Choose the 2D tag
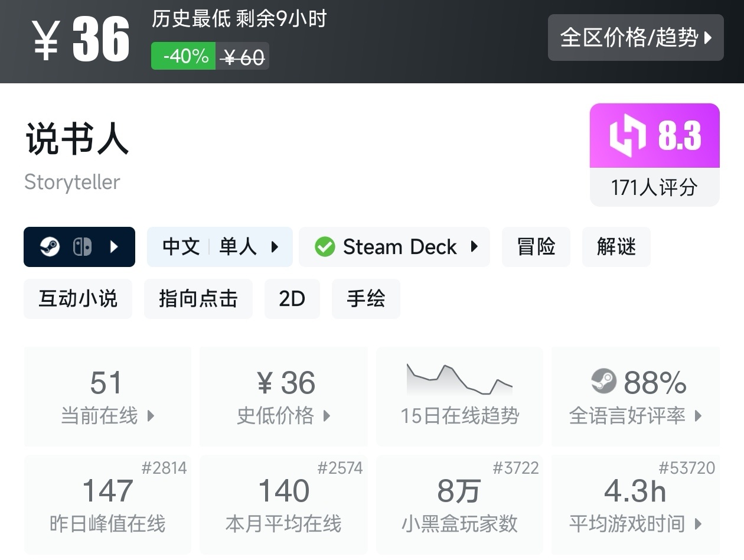744x560 pixels. [292, 299]
